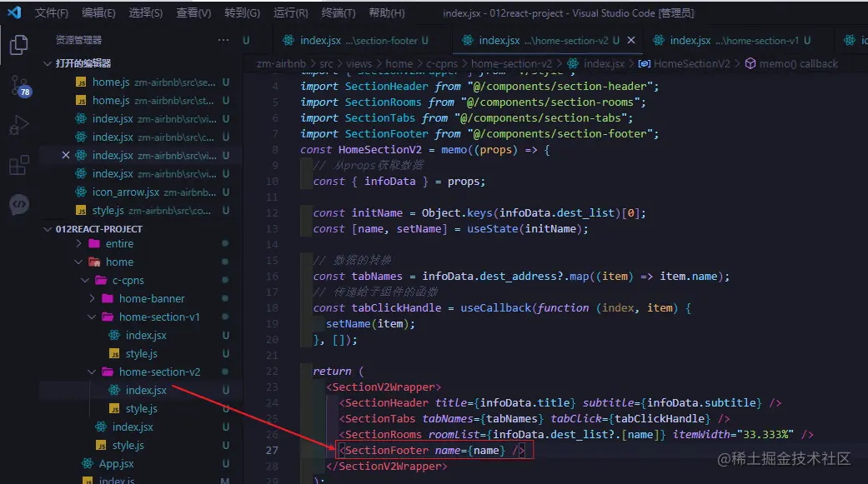Open the 选择(S) menu
868x484 pixels.
click(146, 12)
